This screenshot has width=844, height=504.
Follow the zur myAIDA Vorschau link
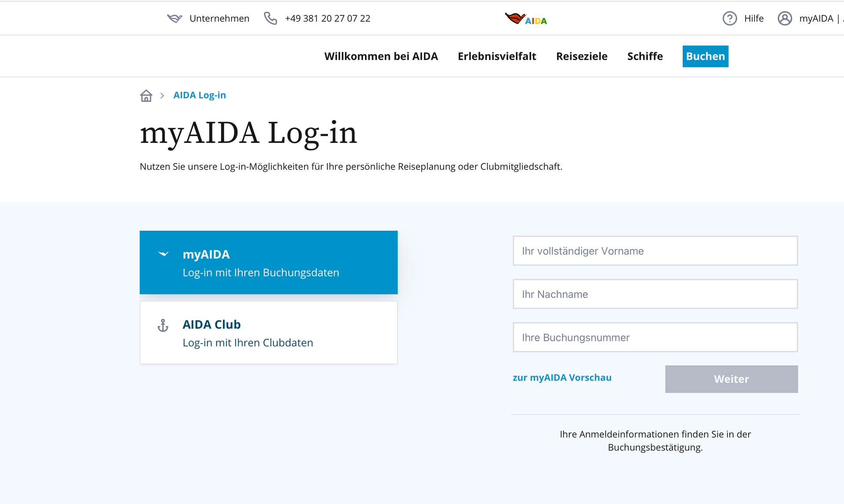(x=562, y=377)
